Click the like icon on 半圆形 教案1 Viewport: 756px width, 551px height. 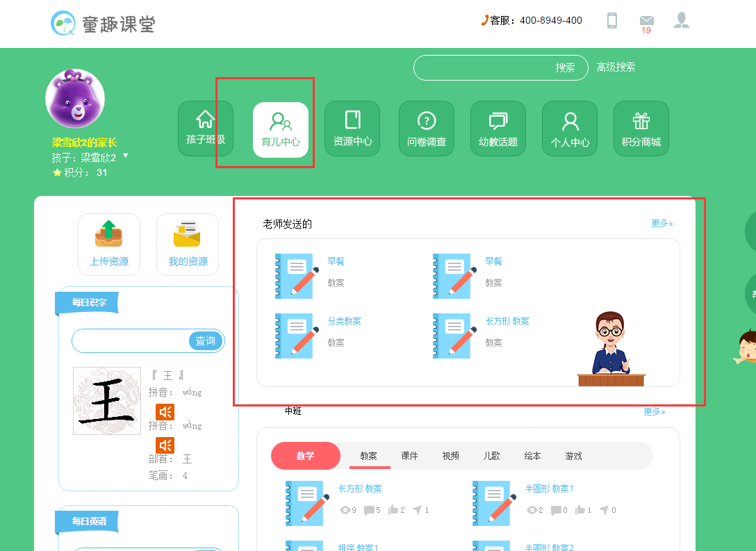pos(580,510)
